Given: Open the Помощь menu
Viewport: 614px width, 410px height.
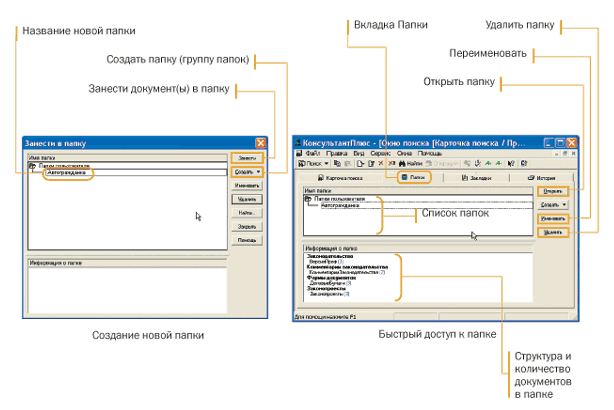Looking at the screenshot, I should [430, 153].
